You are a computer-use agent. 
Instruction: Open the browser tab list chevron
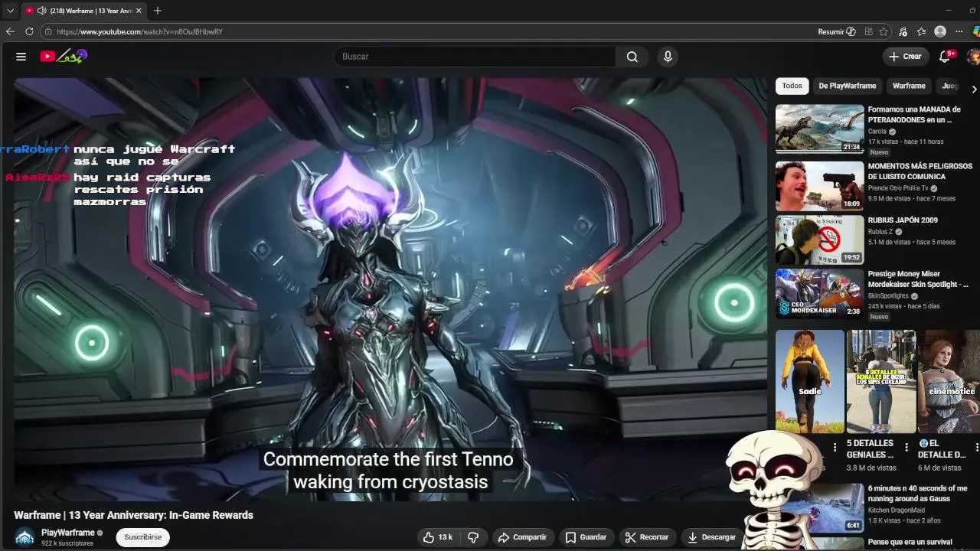pyautogui.click(x=10, y=11)
